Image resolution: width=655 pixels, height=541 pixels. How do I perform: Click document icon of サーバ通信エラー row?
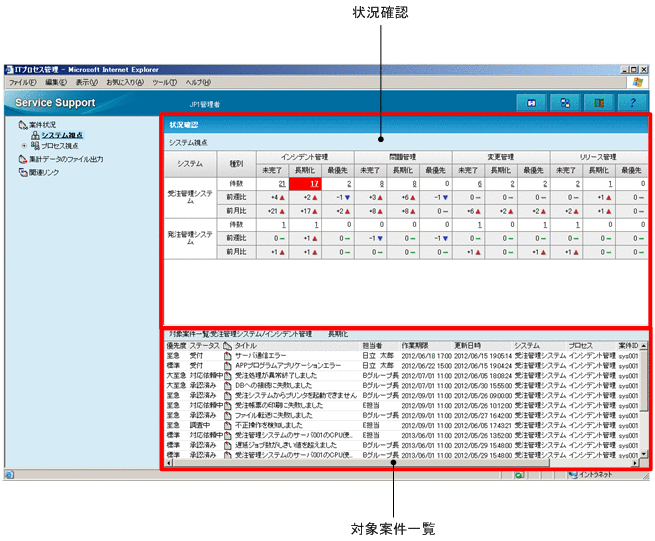[228, 354]
